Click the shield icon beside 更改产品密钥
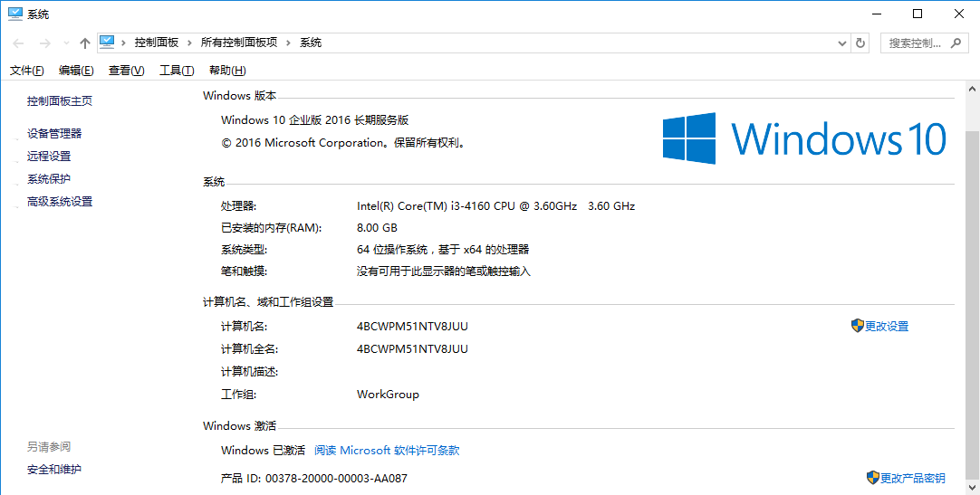 (x=872, y=478)
